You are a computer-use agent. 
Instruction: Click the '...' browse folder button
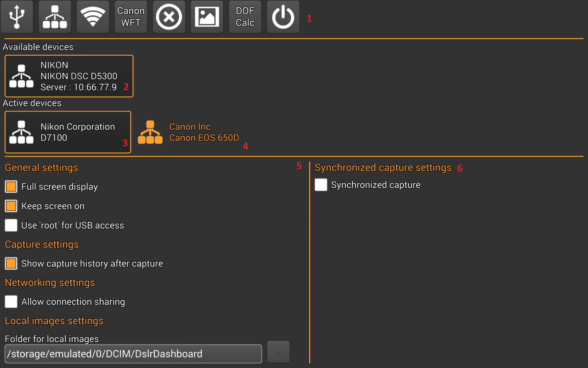point(278,352)
